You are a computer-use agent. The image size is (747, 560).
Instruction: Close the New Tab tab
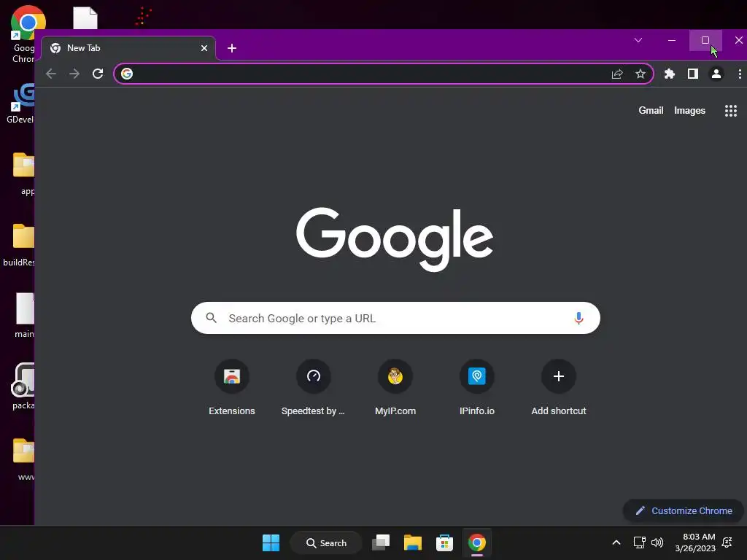[x=204, y=48]
